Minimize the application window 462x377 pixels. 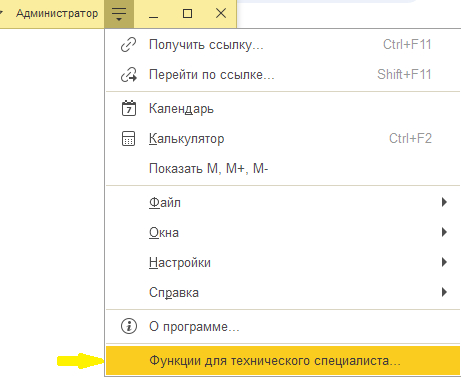point(153,14)
